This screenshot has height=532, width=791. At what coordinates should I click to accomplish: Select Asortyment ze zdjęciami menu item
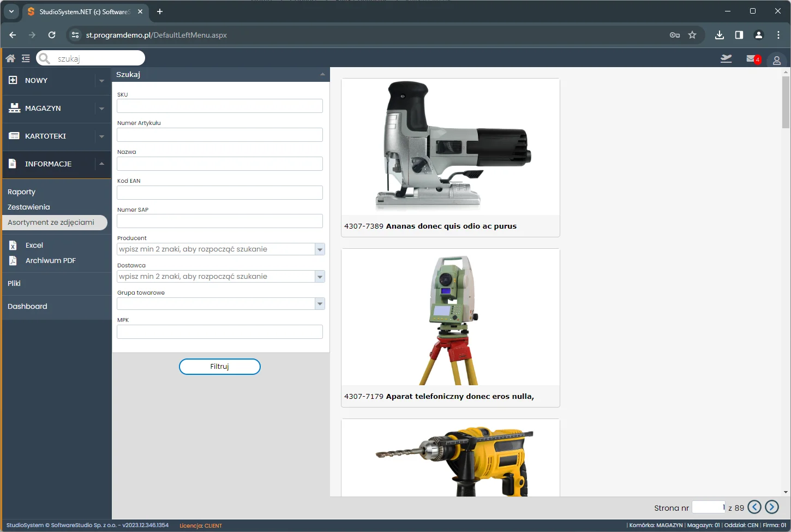coord(55,223)
